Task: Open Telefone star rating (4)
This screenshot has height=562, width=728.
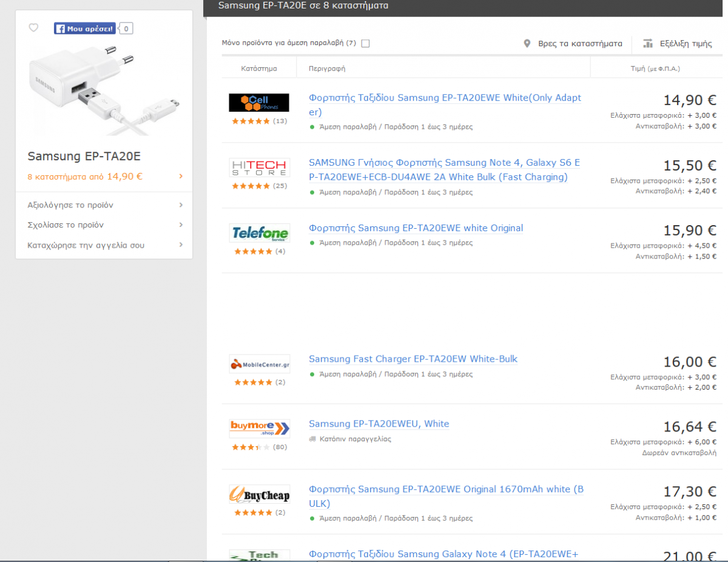Action: pyautogui.click(x=260, y=251)
